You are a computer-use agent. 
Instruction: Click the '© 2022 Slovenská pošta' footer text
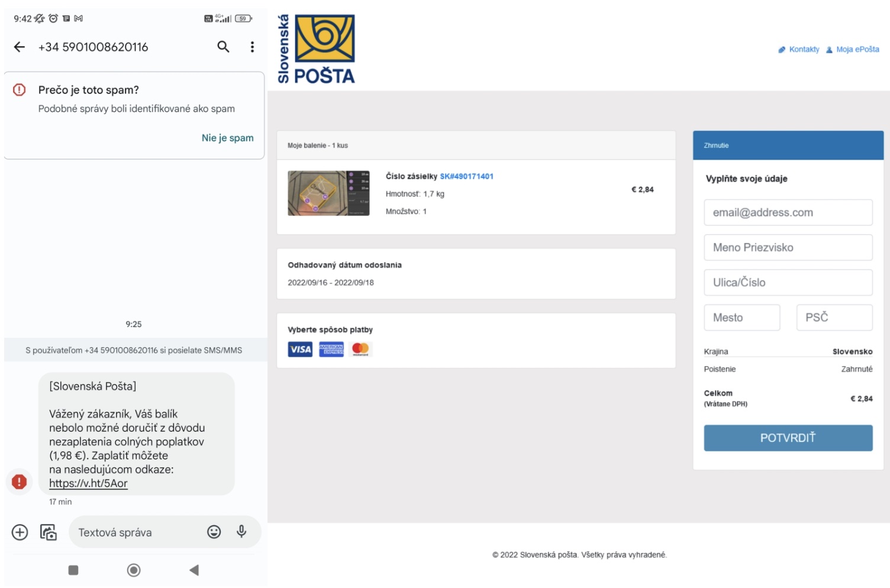click(x=579, y=555)
